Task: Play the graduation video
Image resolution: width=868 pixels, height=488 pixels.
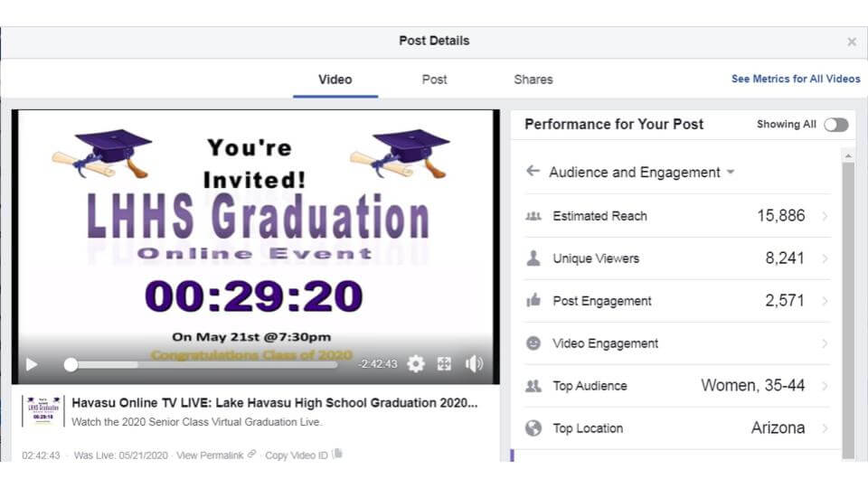Action: tap(32, 364)
